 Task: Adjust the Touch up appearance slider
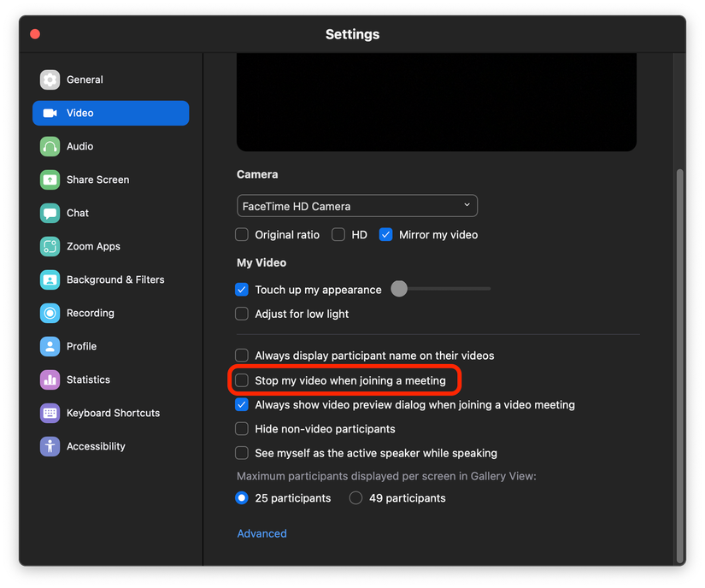pos(398,289)
